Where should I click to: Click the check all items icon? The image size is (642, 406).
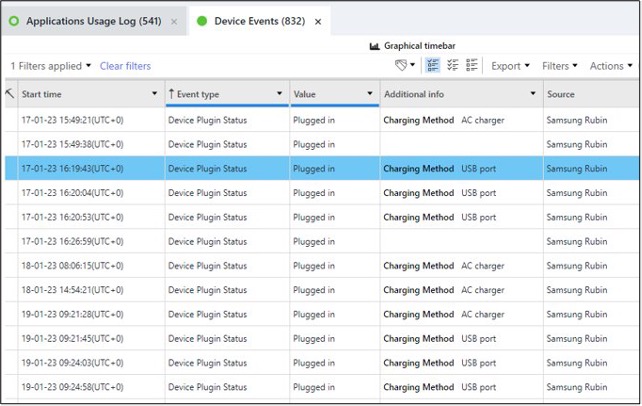point(452,66)
